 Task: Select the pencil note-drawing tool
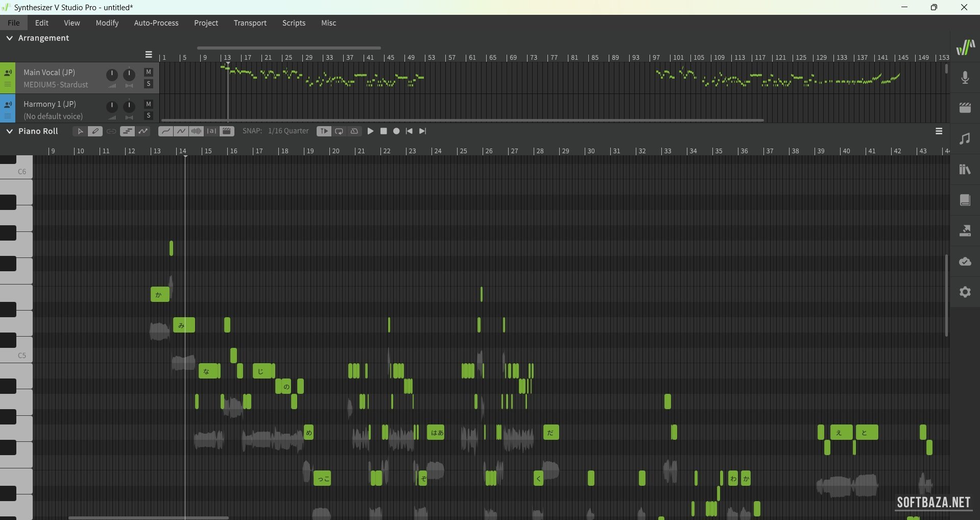[x=95, y=131]
